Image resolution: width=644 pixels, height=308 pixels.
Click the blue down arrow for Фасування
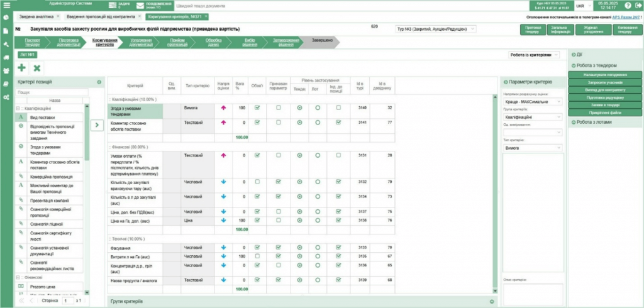pyautogui.click(x=223, y=247)
